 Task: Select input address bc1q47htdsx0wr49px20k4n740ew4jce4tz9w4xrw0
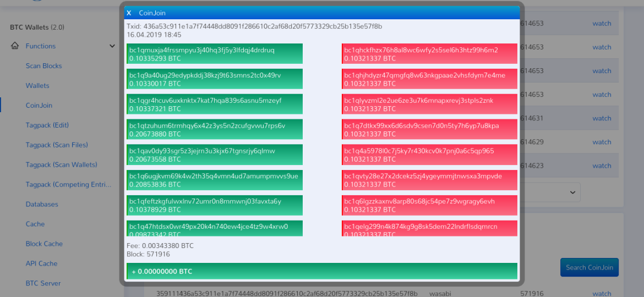tap(215, 228)
